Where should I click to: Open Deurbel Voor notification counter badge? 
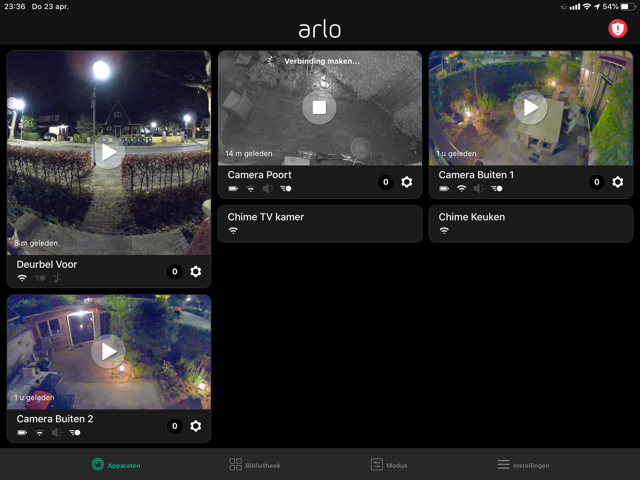175,271
